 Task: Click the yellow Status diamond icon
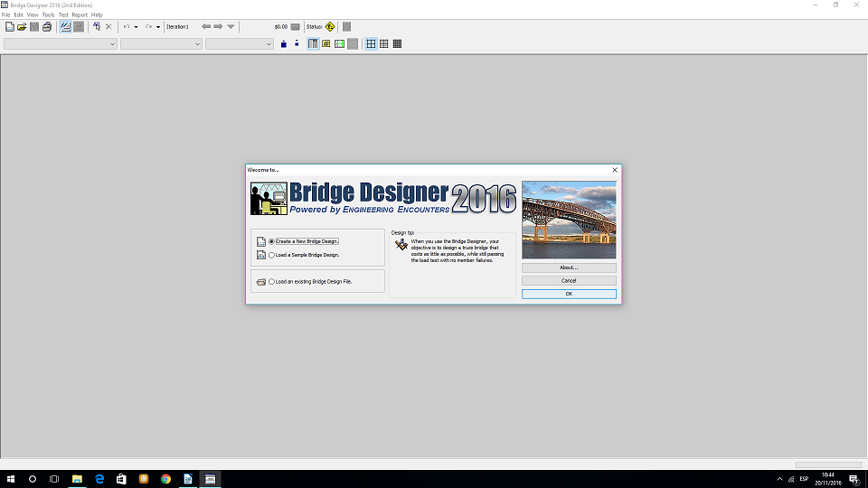coord(330,26)
